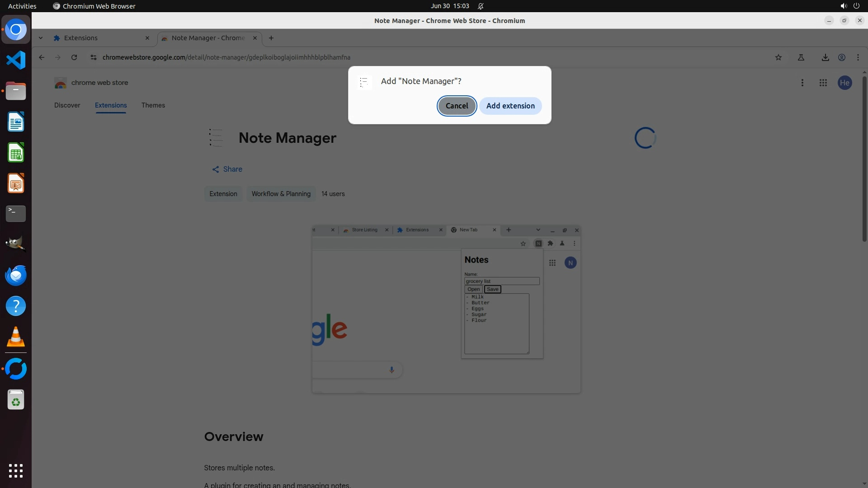Cancel the Add Note Manager dialog

point(457,106)
